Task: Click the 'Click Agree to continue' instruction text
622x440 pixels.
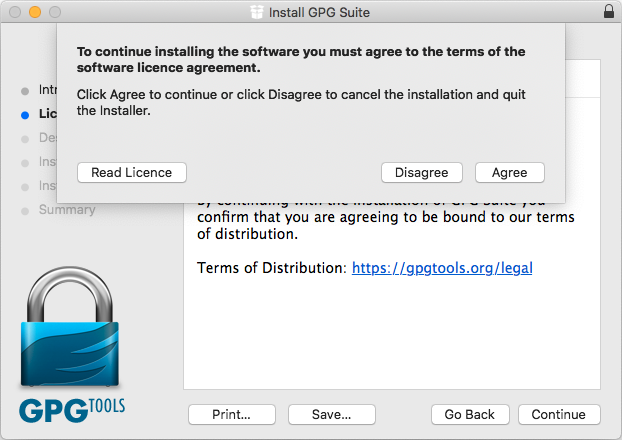Action: coord(301,102)
